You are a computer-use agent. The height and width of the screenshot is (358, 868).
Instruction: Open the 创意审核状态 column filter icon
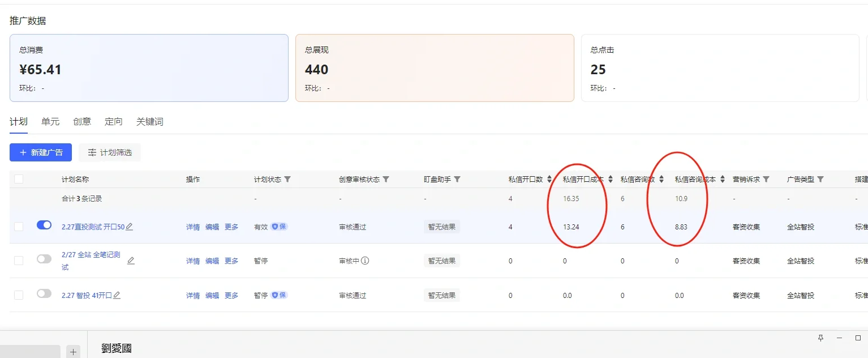coord(386,180)
